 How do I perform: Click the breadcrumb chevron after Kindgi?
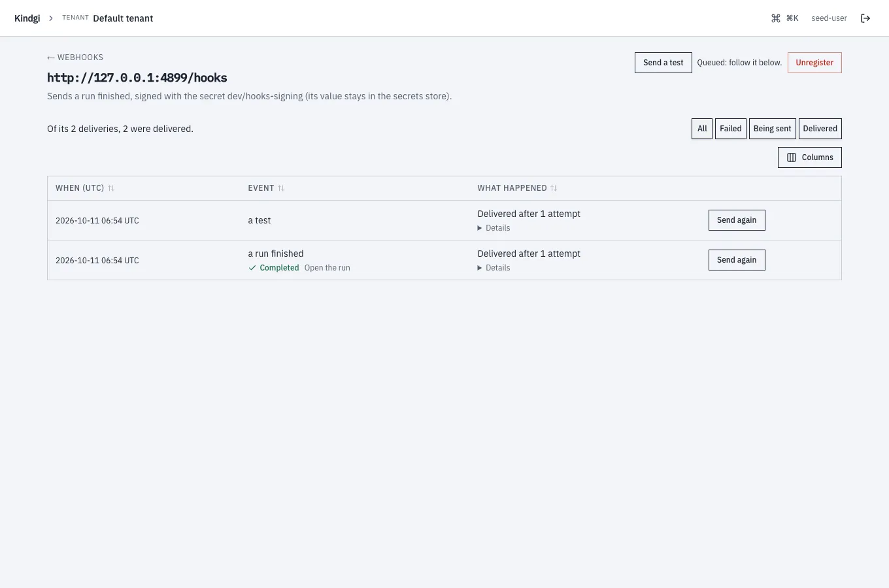click(x=51, y=18)
